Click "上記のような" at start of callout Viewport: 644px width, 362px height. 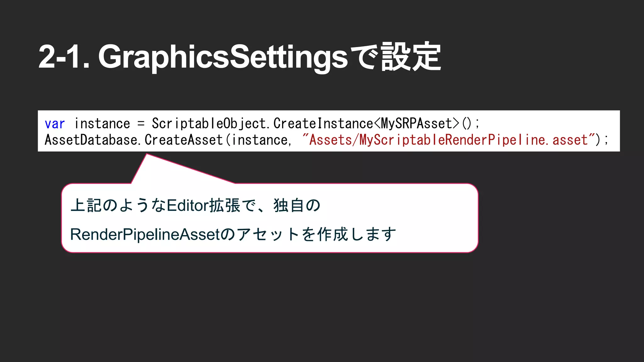(x=118, y=206)
